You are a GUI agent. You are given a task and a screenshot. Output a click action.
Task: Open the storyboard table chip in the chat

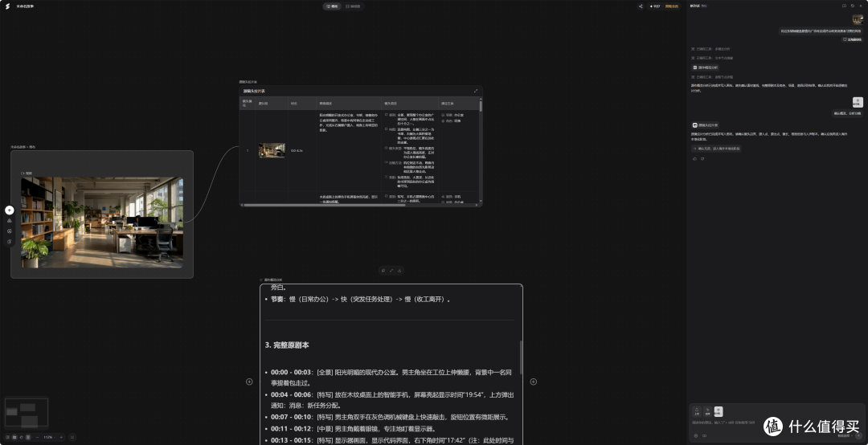[x=706, y=125]
